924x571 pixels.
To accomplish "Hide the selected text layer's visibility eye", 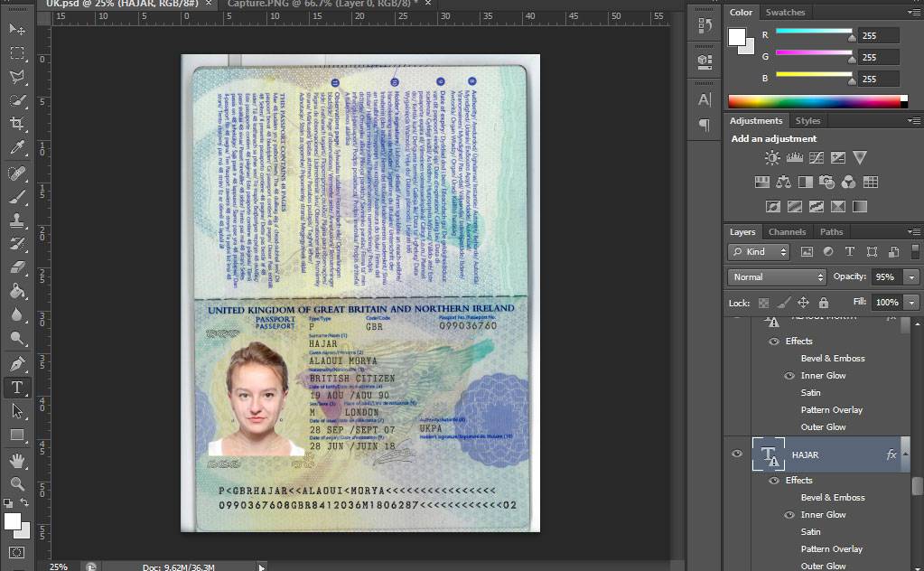I will 737,454.
